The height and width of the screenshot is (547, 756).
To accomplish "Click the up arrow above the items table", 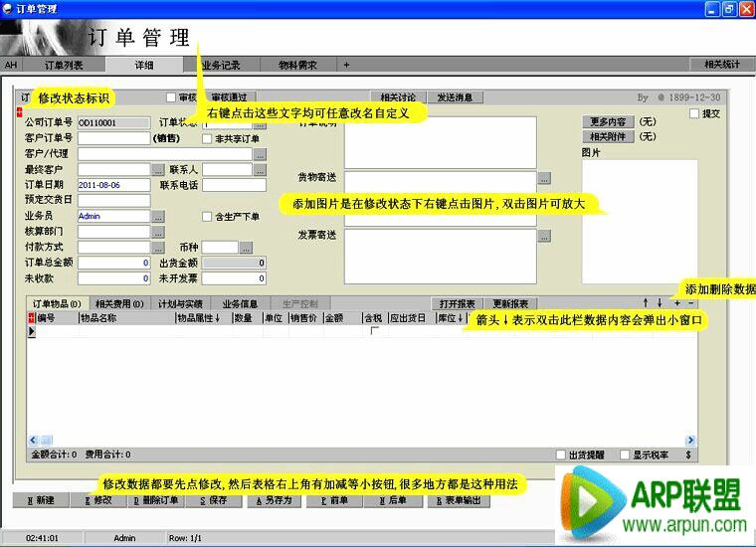I will [645, 302].
